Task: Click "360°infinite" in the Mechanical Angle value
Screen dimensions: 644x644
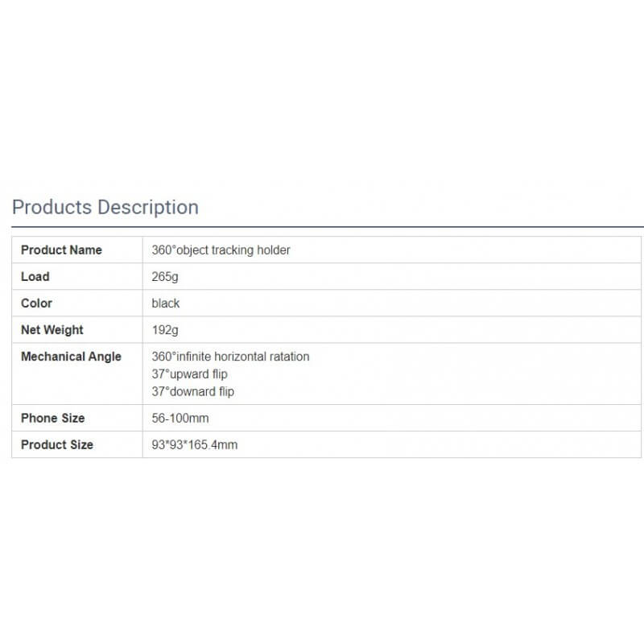Action: point(181,356)
